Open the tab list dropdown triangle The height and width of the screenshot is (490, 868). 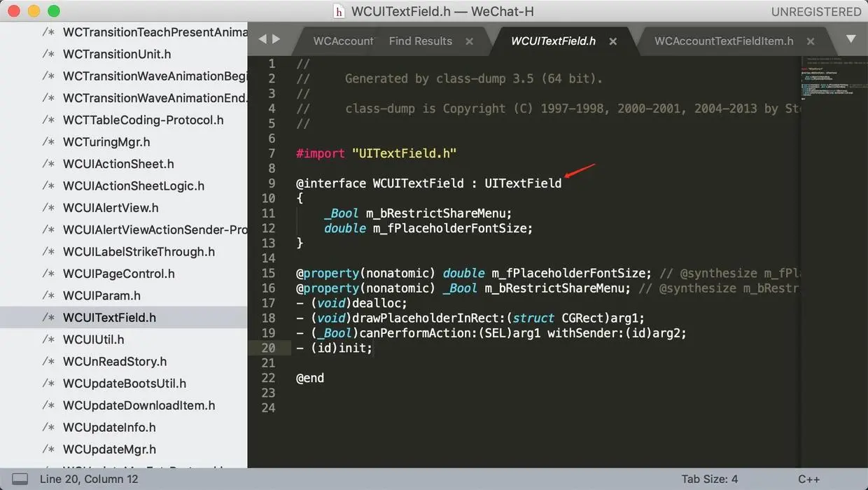(x=851, y=38)
